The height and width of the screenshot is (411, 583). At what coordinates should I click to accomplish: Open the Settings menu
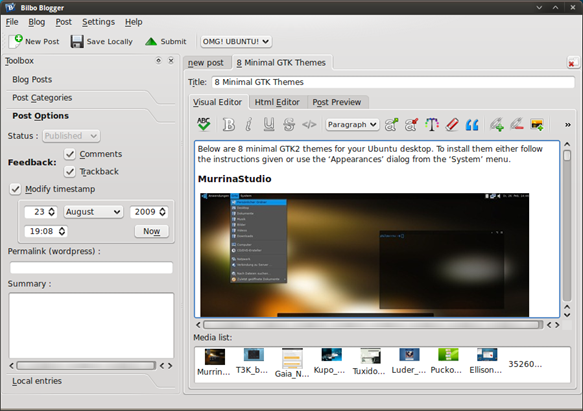[x=99, y=22]
